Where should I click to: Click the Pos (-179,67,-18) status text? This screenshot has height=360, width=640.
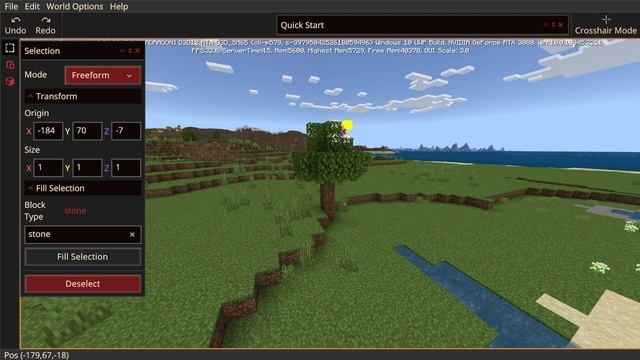(36, 355)
